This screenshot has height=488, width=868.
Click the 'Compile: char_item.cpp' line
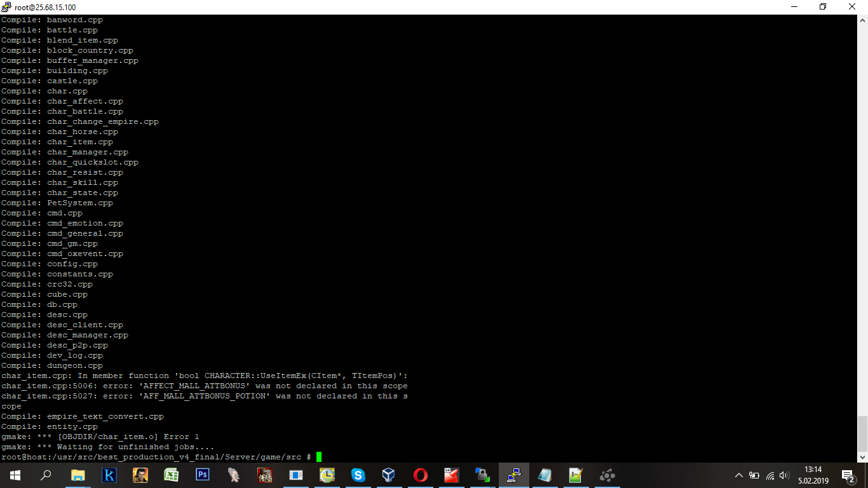pos(57,142)
